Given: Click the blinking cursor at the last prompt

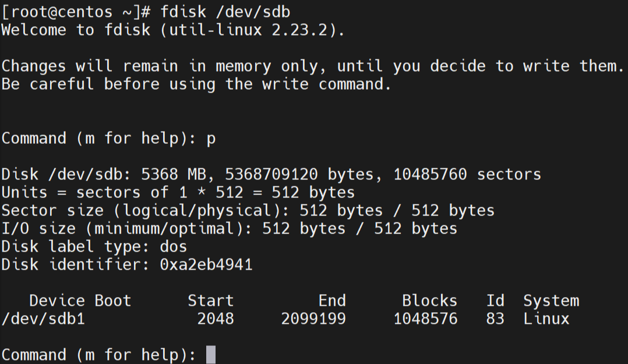Looking at the screenshot, I should tap(210, 355).
